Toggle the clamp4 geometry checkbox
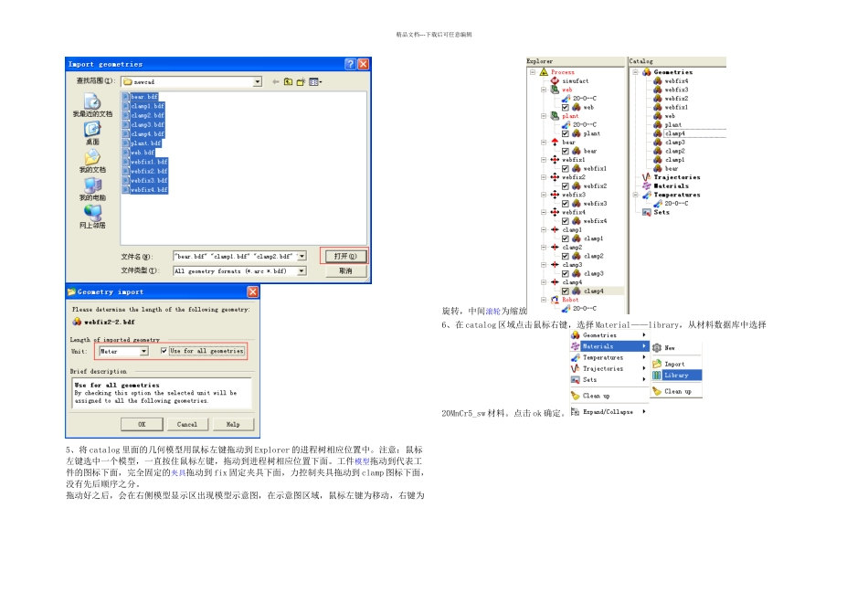 pos(566,291)
